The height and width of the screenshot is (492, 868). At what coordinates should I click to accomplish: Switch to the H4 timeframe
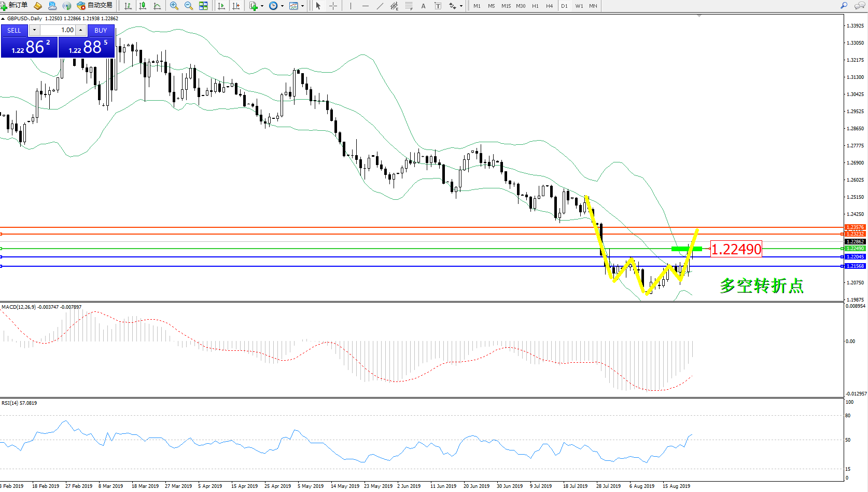coord(549,6)
